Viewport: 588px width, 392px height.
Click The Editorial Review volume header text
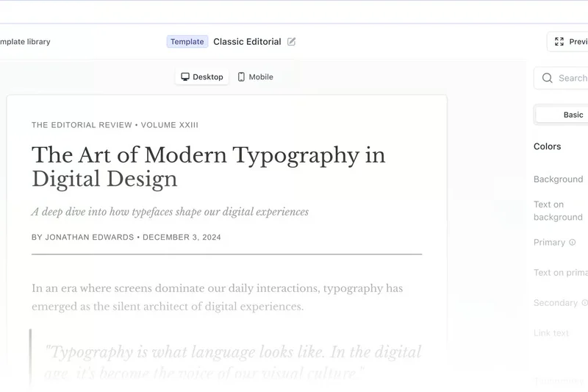(x=115, y=125)
